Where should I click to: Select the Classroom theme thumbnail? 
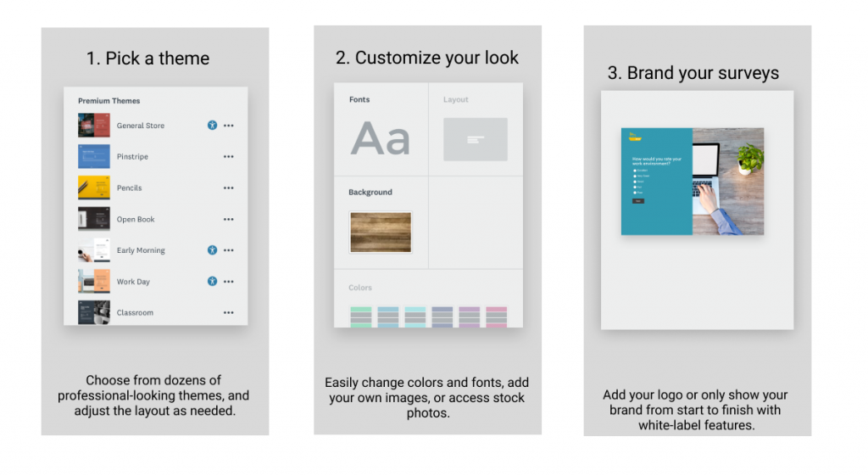coord(94,312)
